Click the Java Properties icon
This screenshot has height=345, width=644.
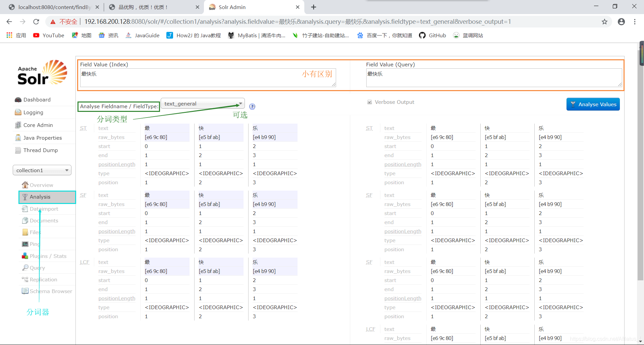coord(18,138)
